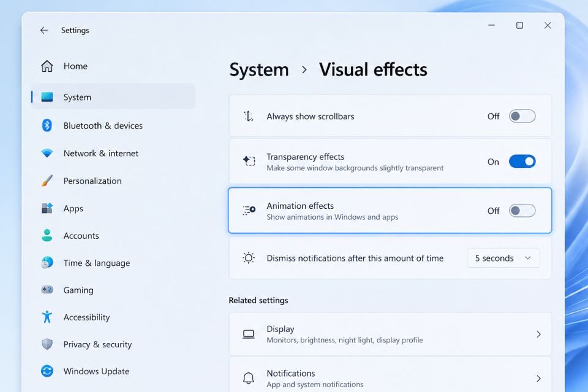588x392 pixels.
Task: Click the Accessibility figure icon
Action: (47, 317)
